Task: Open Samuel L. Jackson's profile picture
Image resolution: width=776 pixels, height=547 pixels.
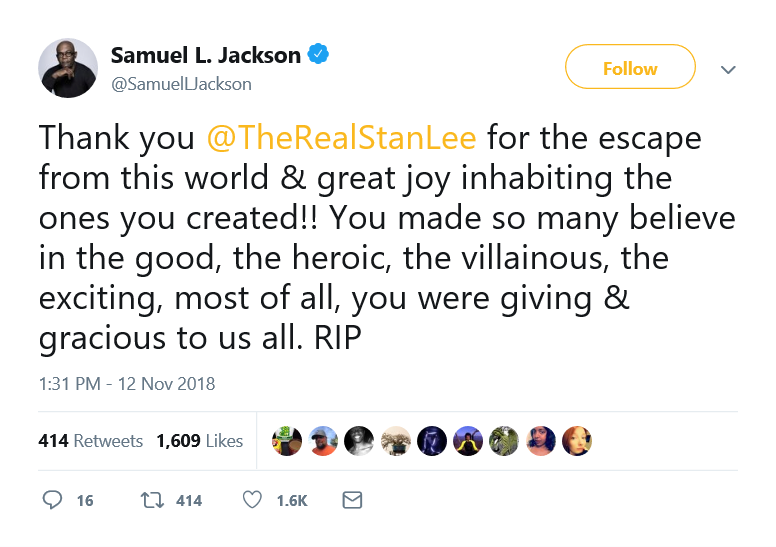Action: tap(68, 68)
